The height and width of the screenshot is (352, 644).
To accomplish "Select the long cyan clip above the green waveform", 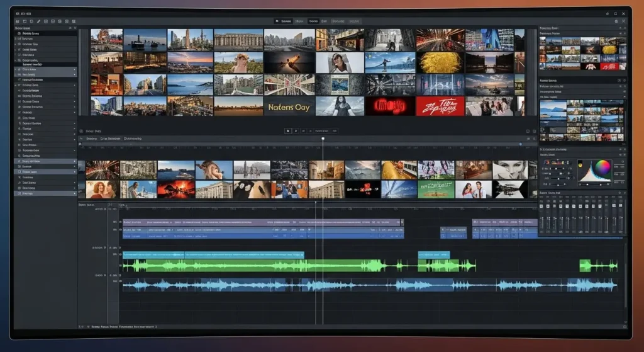I will (x=214, y=255).
